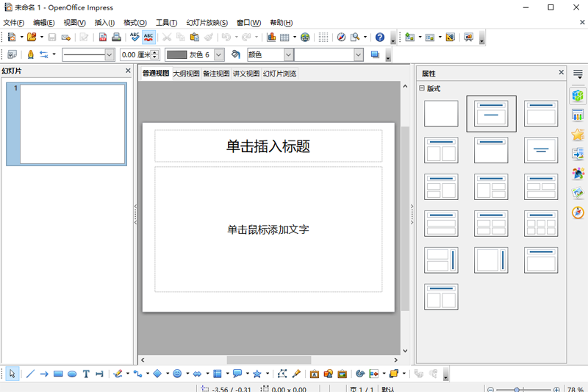Image resolution: width=588 pixels, height=392 pixels.
Task: Open the PDF export icon
Action: [102, 37]
